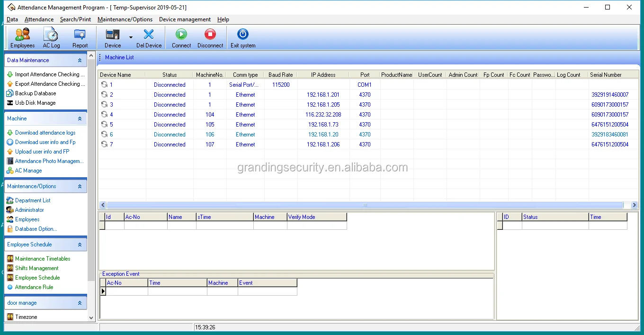Image resolution: width=644 pixels, height=335 pixels.
Task: Click the Device toolbar icon
Action: pos(113,35)
